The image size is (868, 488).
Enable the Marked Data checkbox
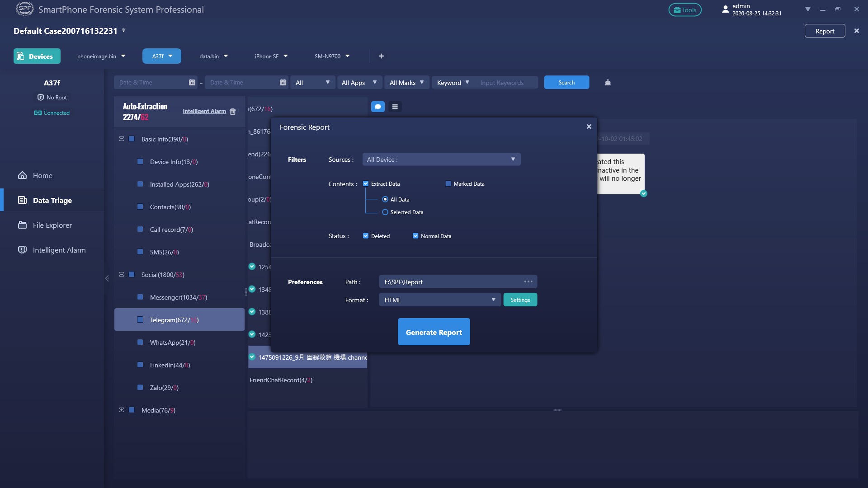click(448, 183)
